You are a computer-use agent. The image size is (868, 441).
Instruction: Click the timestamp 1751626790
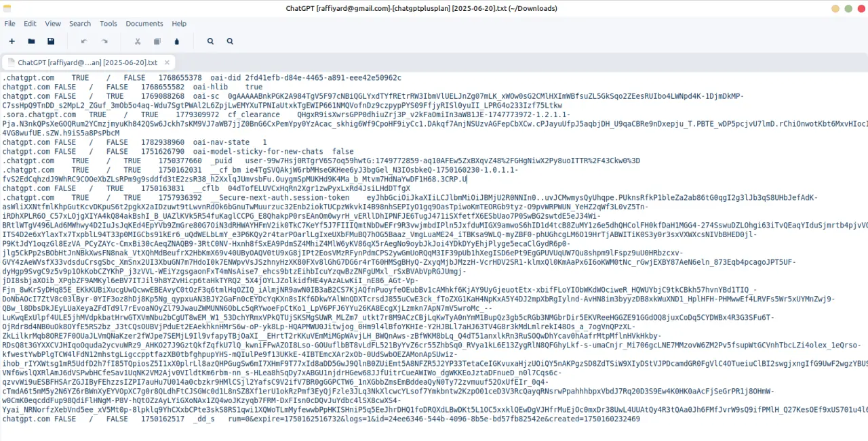point(163,152)
